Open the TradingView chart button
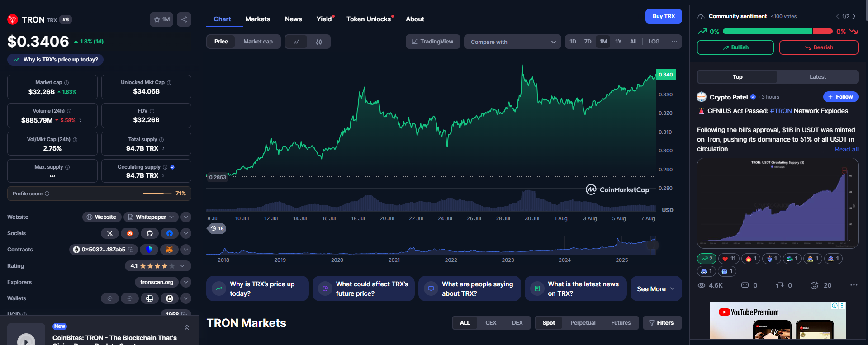Viewport: 868px width, 345px height. click(433, 42)
